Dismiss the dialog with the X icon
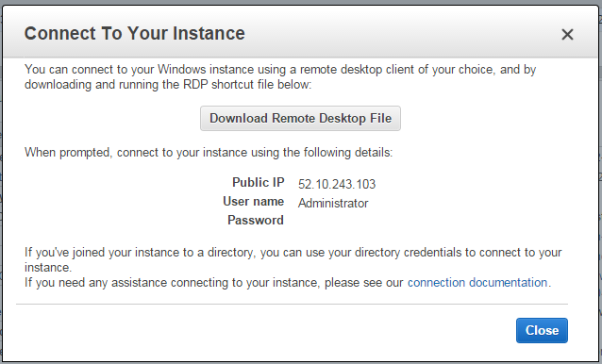Viewport: 602px width, 364px height. click(567, 35)
